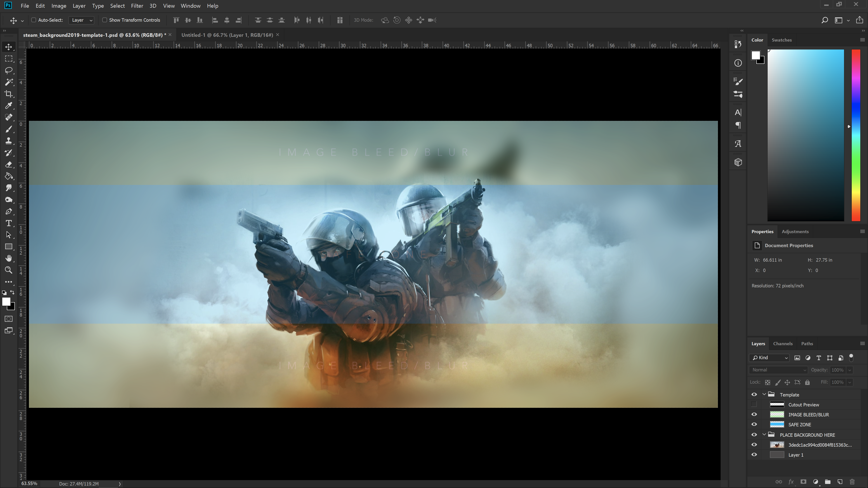Show the Cutout Preview layer

pos(754,404)
